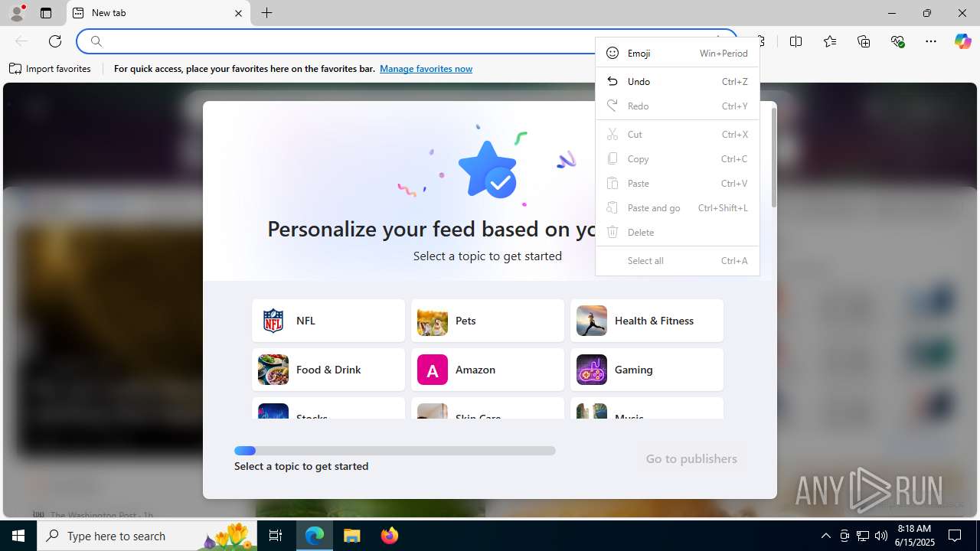The height and width of the screenshot is (551, 980).
Task: Open File Explorer from taskbar
Action: point(352,536)
